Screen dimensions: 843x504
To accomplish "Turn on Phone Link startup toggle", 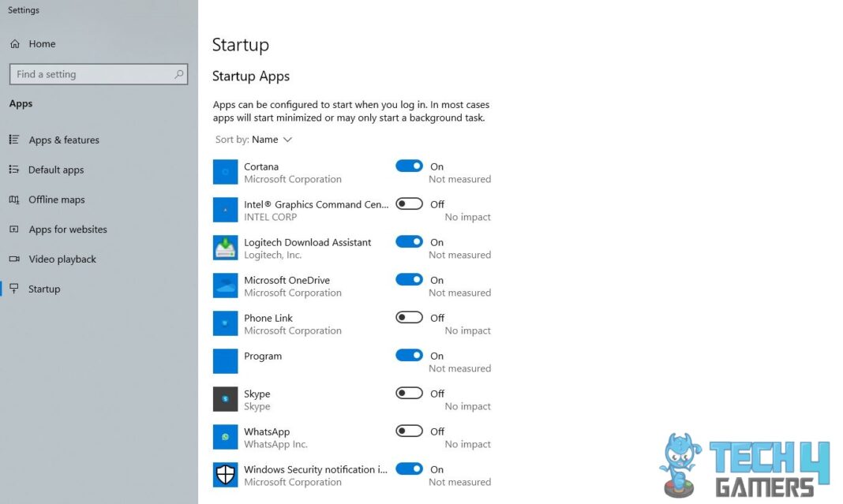I will click(x=409, y=318).
